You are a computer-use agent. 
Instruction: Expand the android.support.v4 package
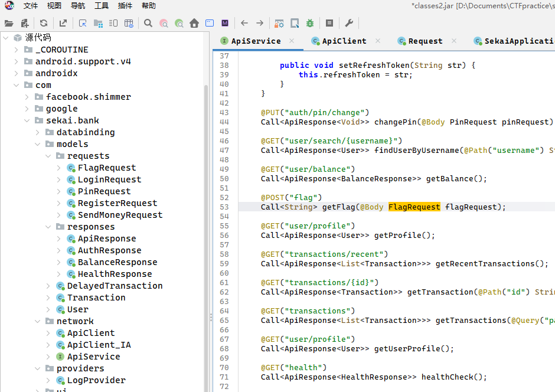click(x=17, y=61)
